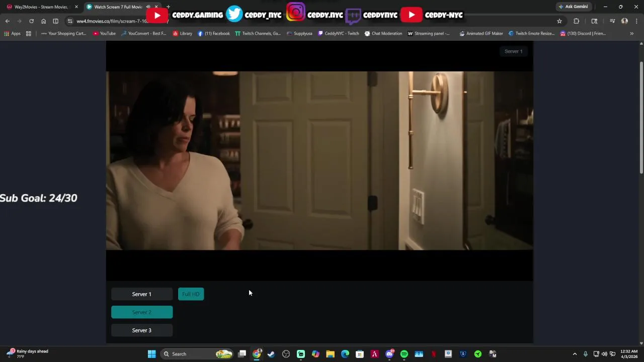This screenshot has height=362, width=644.
Task: Open the Supplyusa bookmark
Action: [x=300, y=33]
